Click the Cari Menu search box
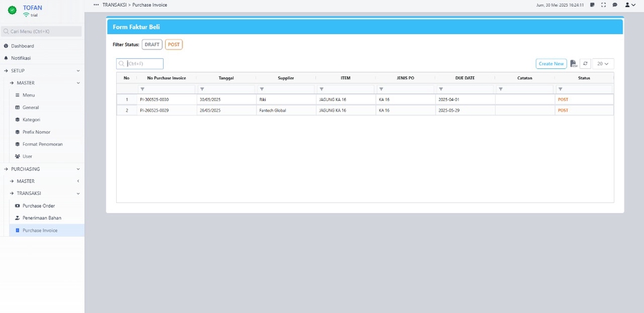 [42, 32]
